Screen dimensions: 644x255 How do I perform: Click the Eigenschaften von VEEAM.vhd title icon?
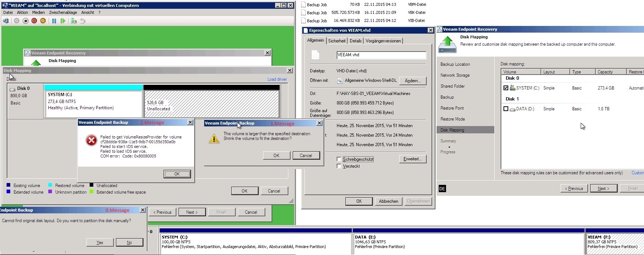pyautogui.click(x=306, y=30)
